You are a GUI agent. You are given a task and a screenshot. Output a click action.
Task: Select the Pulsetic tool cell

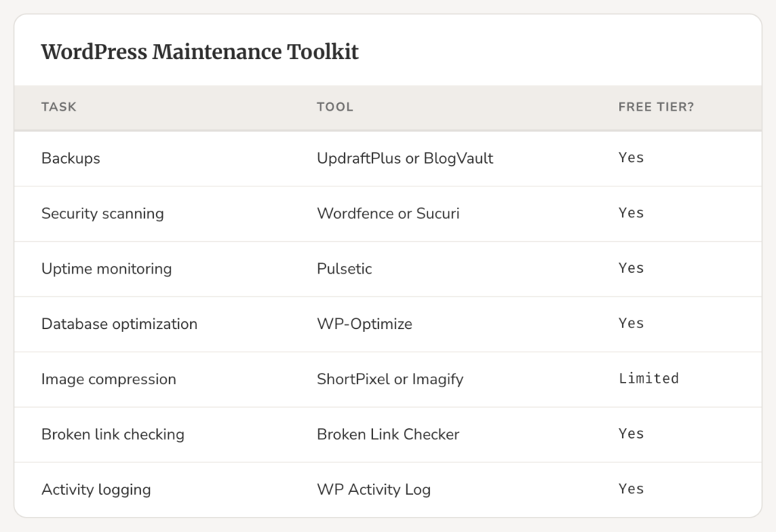tap(344, 269)
